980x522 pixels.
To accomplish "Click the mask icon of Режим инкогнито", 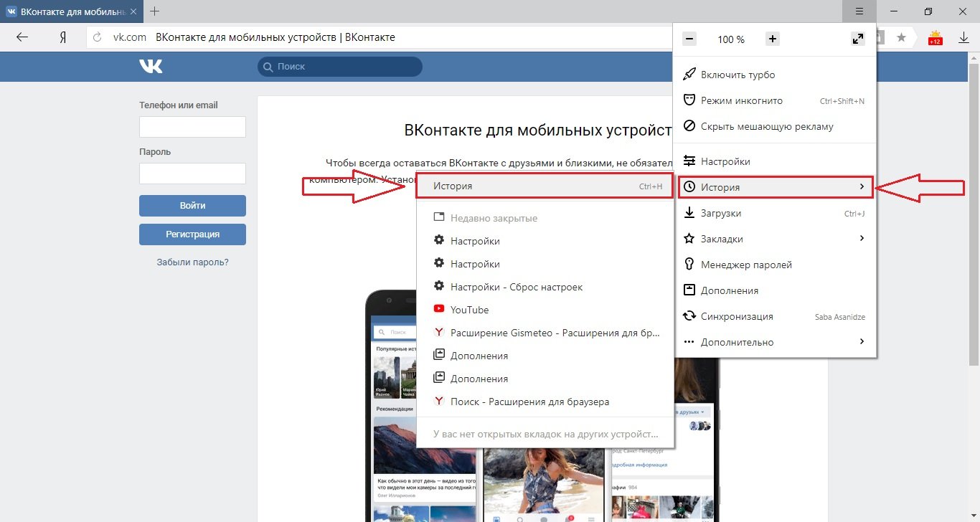I will 689,100.
